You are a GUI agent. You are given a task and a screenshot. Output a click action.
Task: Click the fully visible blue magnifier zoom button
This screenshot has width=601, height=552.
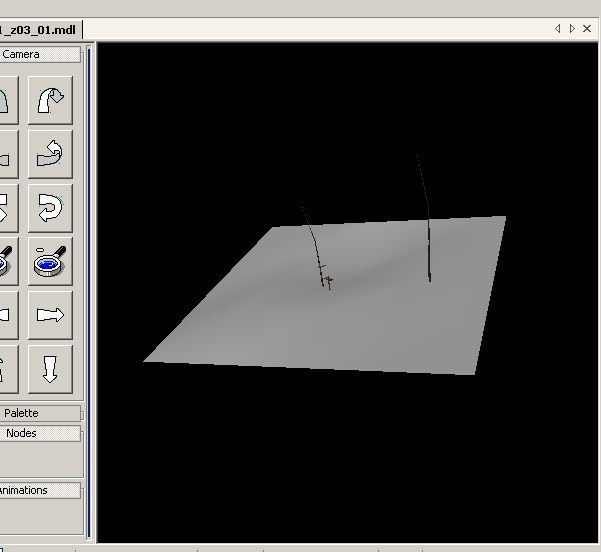[x=51, y=261]
